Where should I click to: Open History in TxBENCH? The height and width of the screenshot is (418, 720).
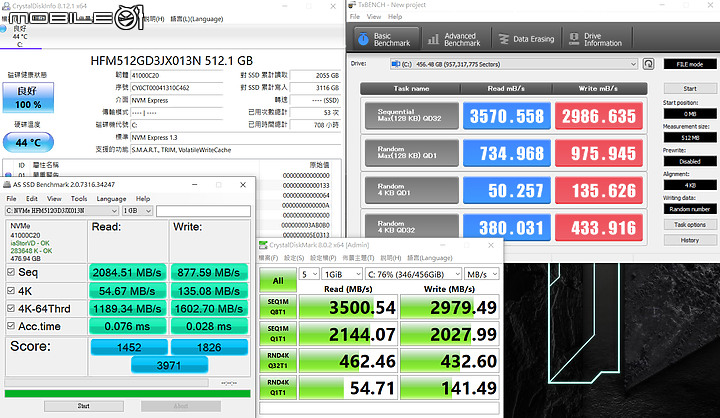coord(690,240)
